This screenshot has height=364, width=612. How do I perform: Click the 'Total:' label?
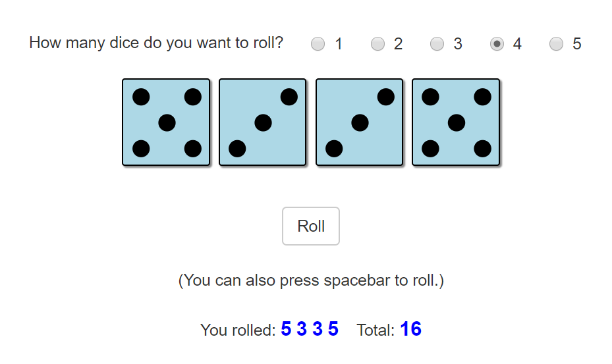[x=376, y=330]
